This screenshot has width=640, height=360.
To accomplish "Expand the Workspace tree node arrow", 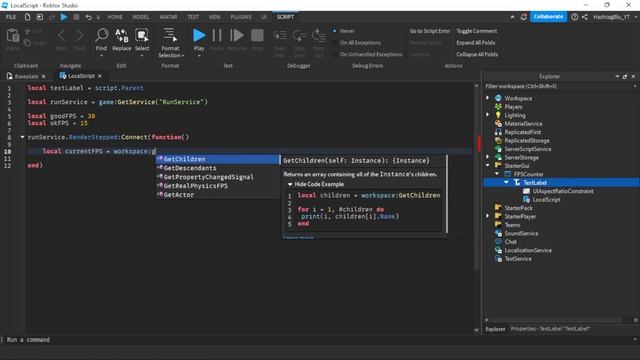I will 488,98.
